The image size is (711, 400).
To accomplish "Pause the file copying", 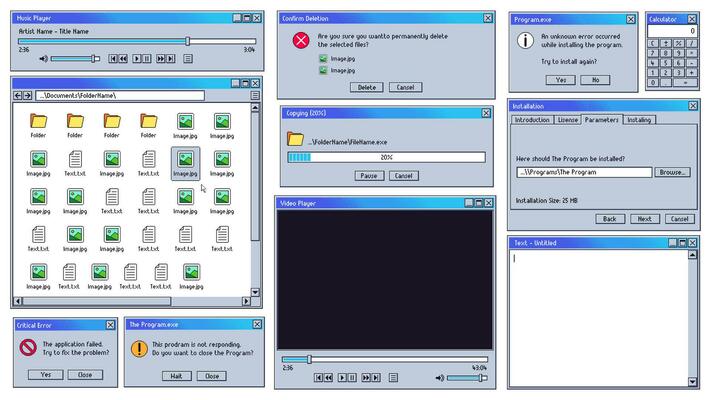I will coord(369,176).
